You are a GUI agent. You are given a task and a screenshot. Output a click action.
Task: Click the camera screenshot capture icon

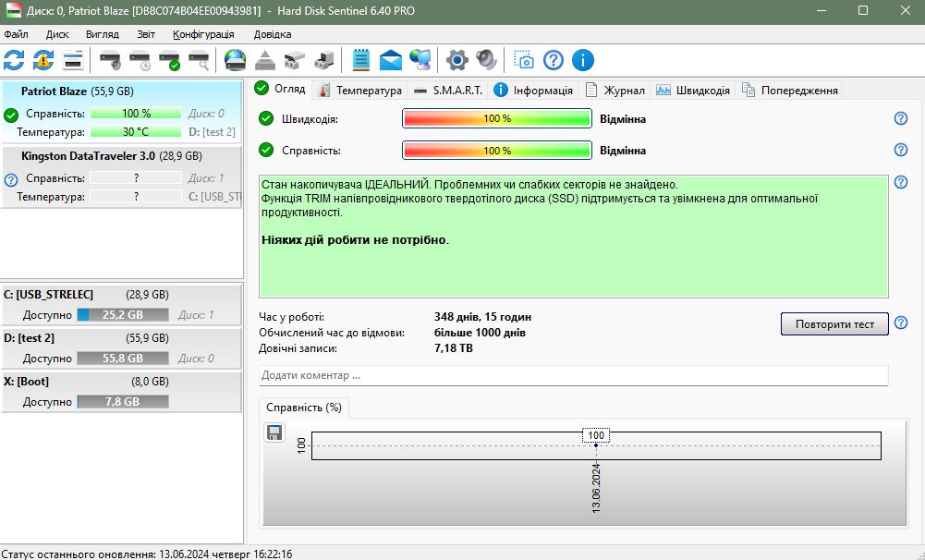[523, 60]
